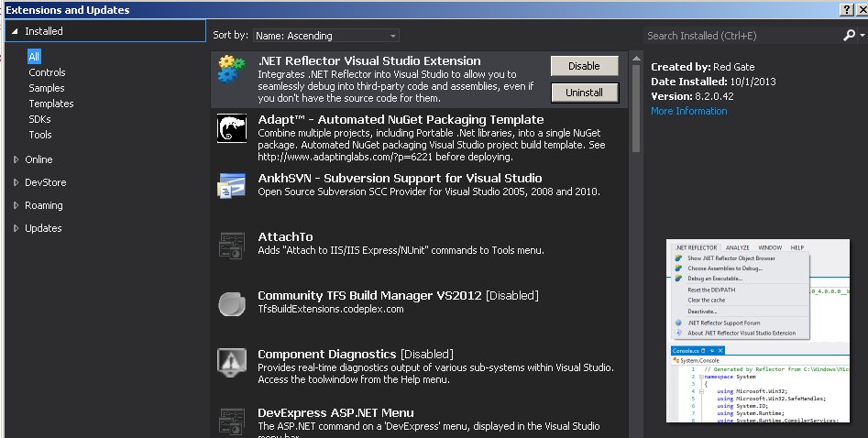Select the DevExpress ASP.NET Menu title
This screenshot has width=868, height=438.
[335, 413]
